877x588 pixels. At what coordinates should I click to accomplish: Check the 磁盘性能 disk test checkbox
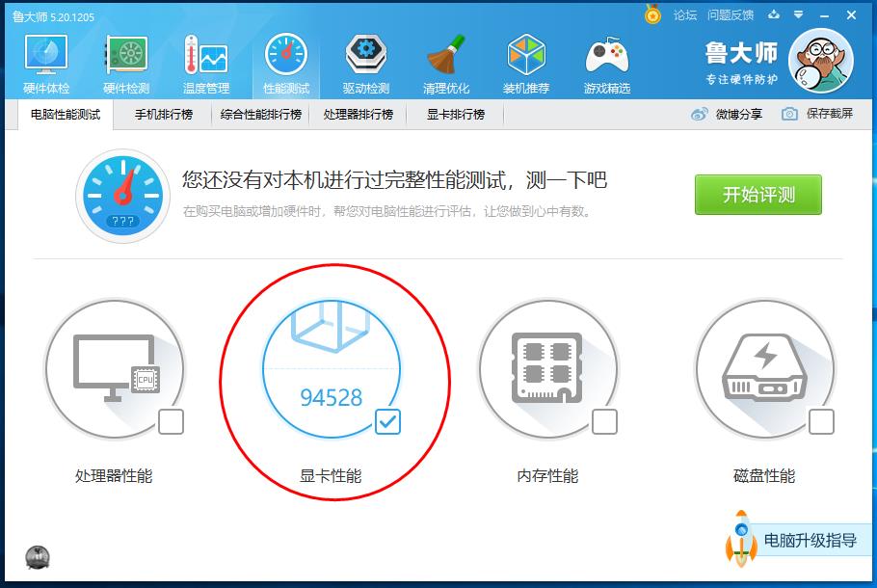(x=823, y=421)
